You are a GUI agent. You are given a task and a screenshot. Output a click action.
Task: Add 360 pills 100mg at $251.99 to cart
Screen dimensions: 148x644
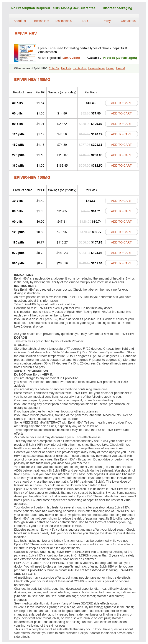[121, 263]
